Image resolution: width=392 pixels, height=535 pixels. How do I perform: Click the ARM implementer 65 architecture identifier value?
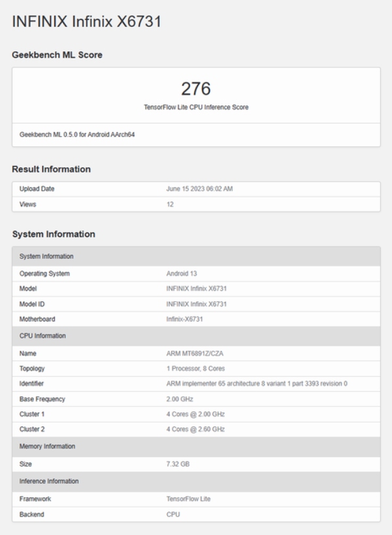(257, 383)
